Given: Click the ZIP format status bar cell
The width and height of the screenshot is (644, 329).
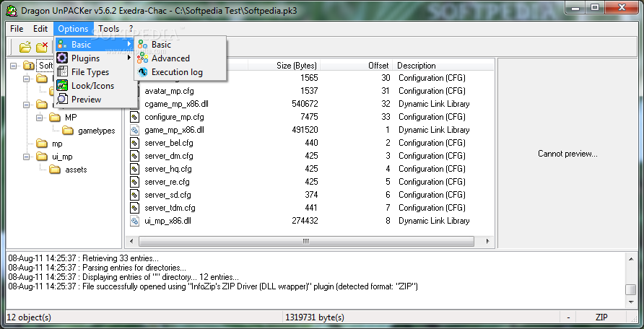Looking at the screenshot, I should pos(601,317).
